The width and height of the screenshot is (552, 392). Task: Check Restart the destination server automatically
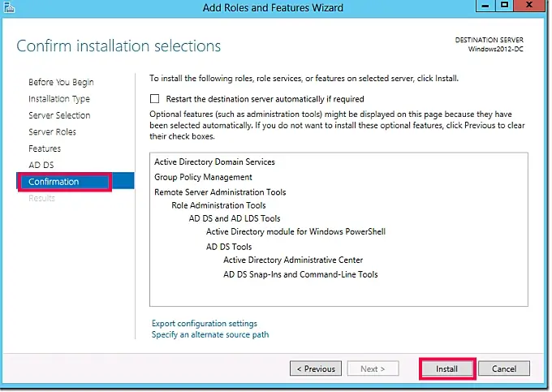(x=154, y=99)
